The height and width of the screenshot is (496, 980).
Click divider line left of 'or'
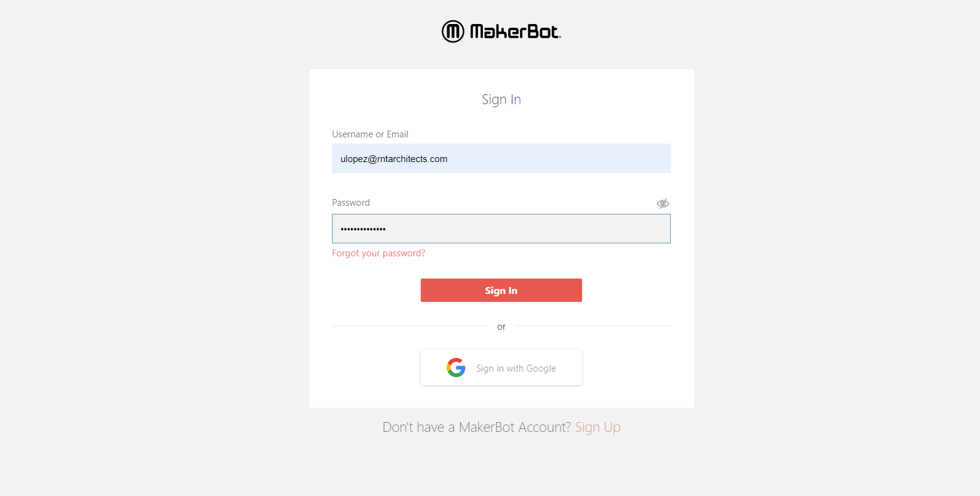(x=410, y=326)
